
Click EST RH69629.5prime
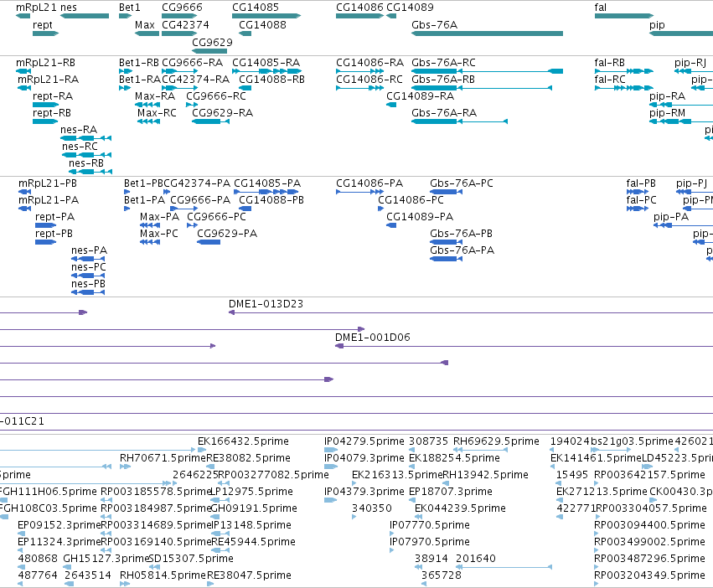coord(496,441)
